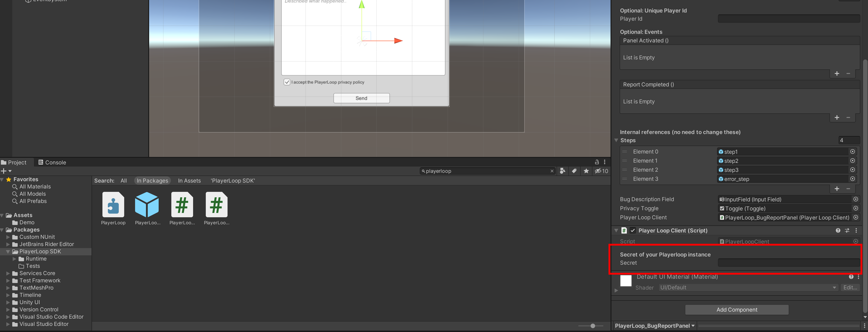Clear the playerloop search text
868x332 pixels.
pyautogui.click(x=552, y=171)
